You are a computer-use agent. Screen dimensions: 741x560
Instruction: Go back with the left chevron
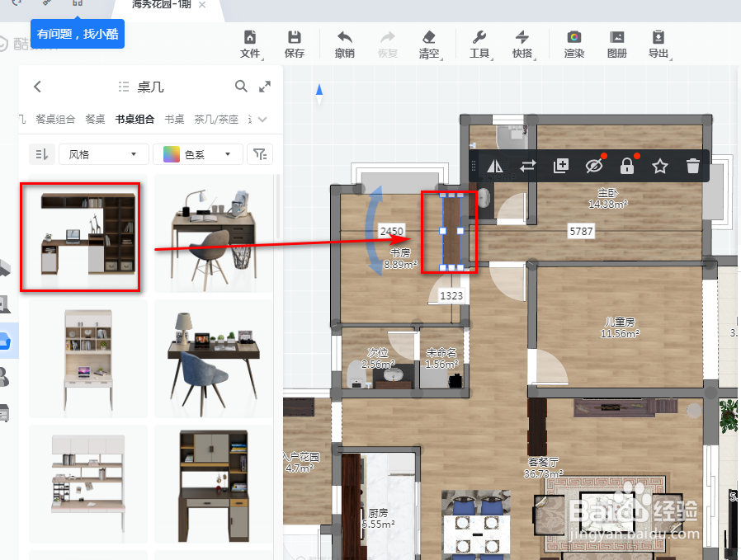(38, 87)
